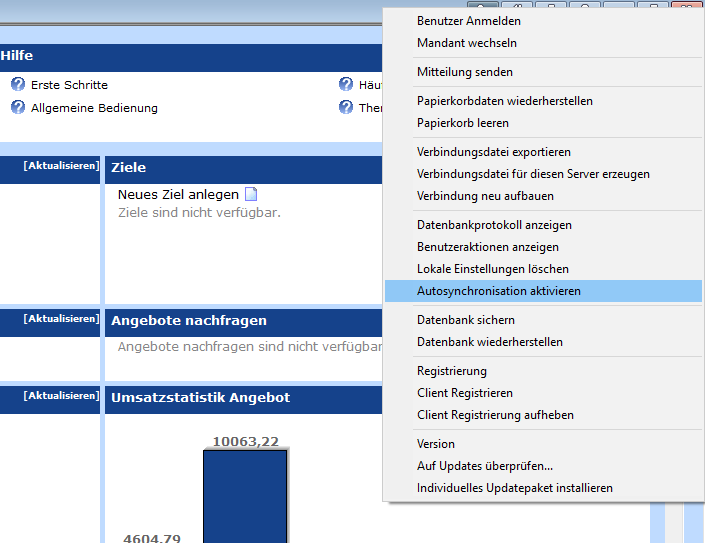
Task: Choose Lokale Einstellungen löschen
Action: (x=543, y=269)
